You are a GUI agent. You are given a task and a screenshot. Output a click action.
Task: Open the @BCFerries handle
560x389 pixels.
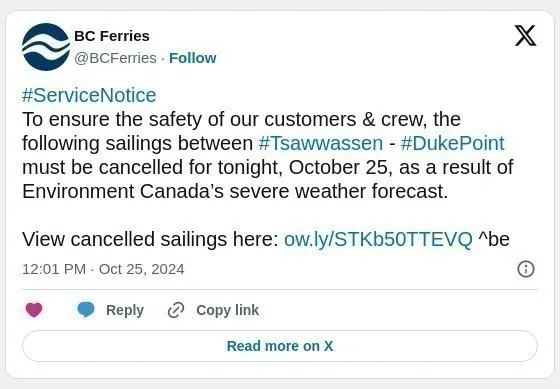115,58
